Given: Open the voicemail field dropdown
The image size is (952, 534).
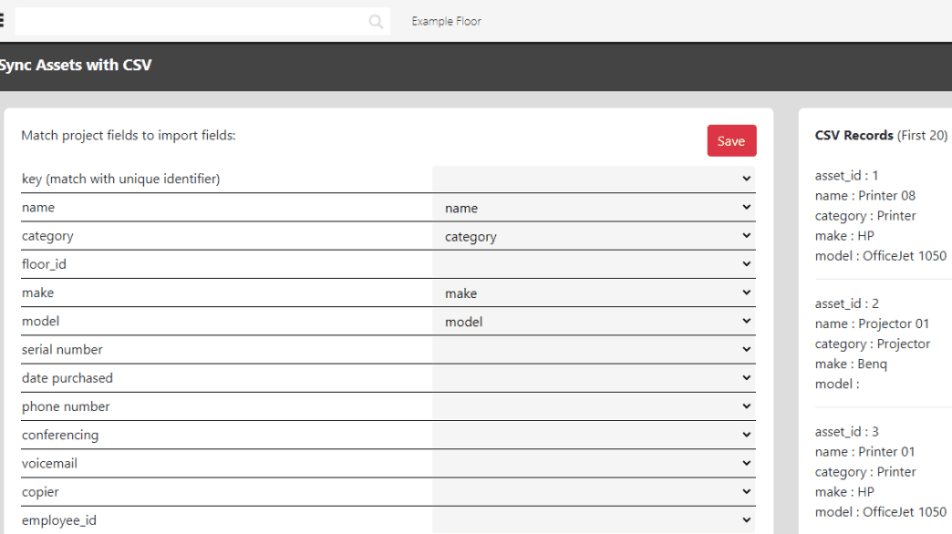Looking at the screenshot, I should (x=594, y=464).
